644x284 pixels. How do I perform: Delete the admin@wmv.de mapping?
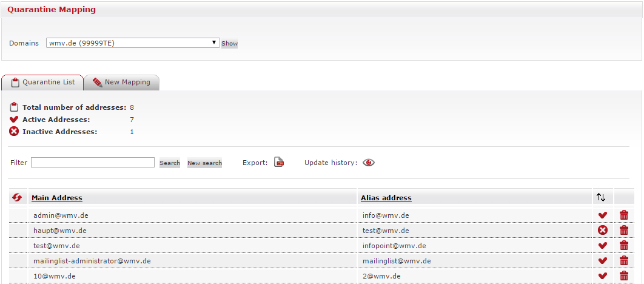point(623,215)
